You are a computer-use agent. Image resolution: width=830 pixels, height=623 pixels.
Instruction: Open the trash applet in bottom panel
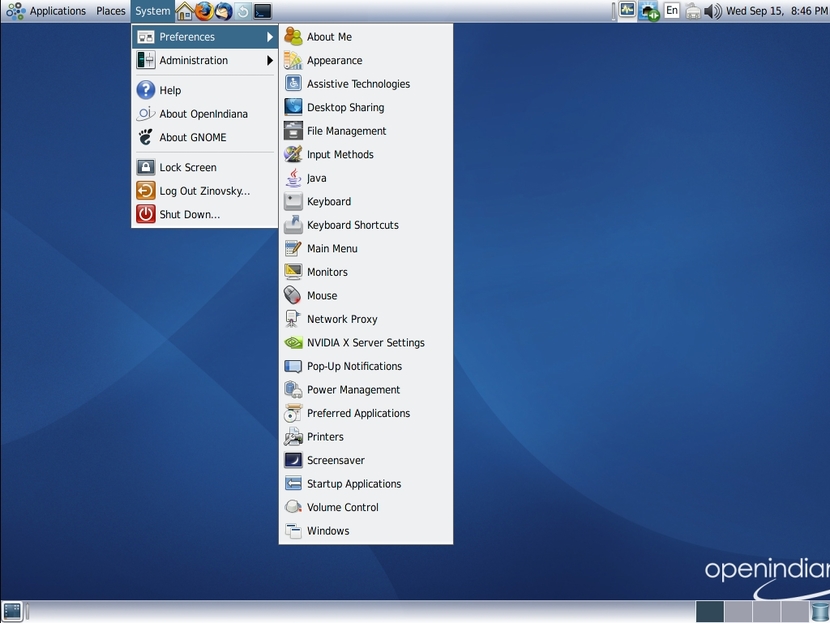point(819,611)
